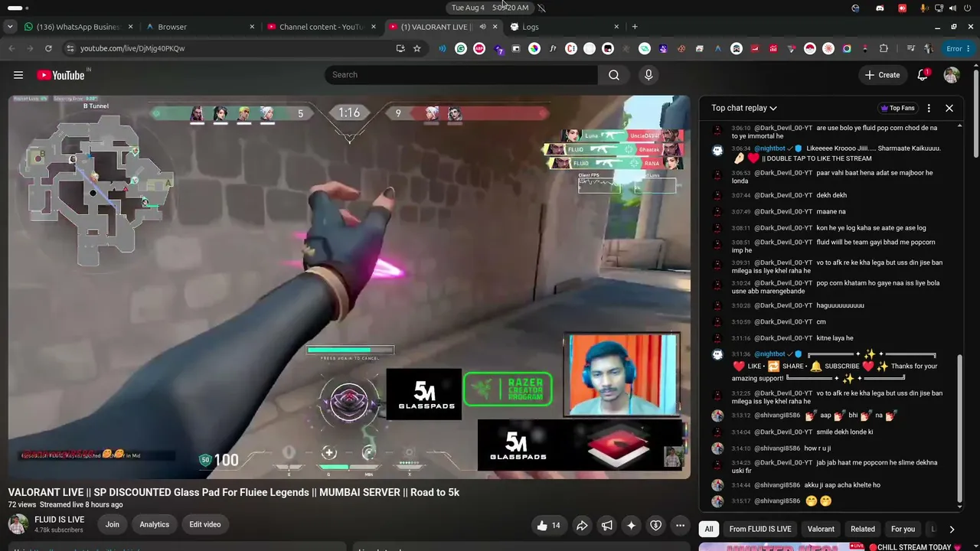Go to the YouTube home logo
The height and width of the screenshot is (551, 980).
click(60, 75)
